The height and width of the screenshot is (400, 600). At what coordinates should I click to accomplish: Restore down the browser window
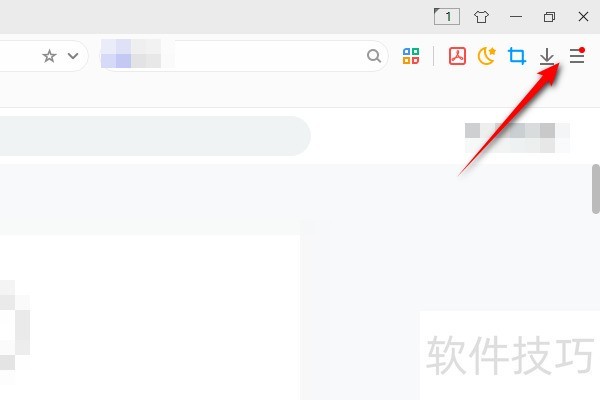(x=549, y=17)
